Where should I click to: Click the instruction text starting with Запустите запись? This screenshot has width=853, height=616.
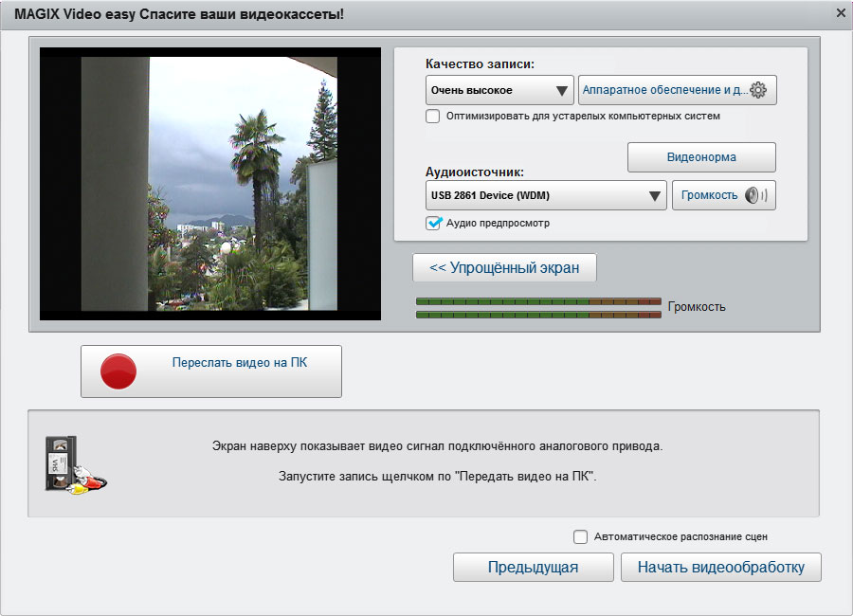437,476
